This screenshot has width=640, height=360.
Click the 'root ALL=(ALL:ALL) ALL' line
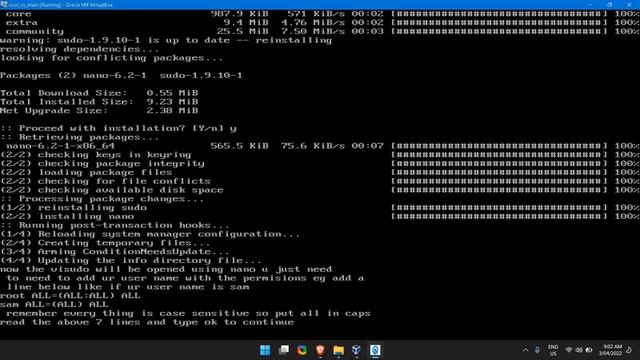(70, 296)
